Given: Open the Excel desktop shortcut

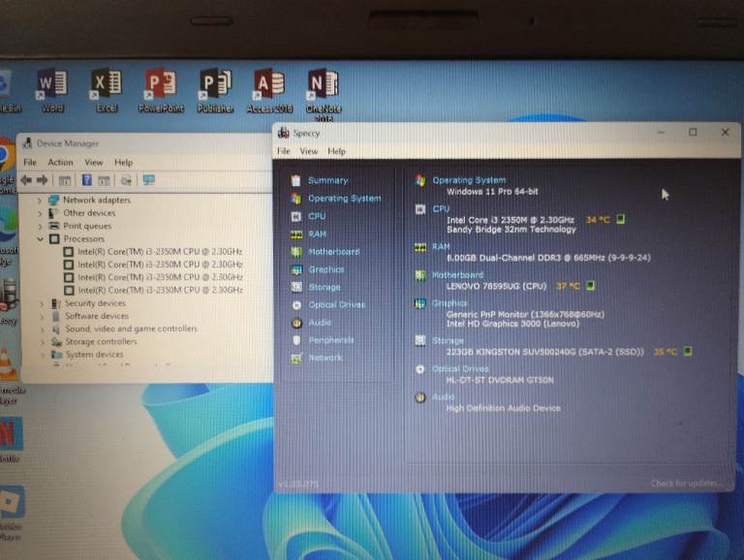Looking at the screenshot, I should (106, 88).
